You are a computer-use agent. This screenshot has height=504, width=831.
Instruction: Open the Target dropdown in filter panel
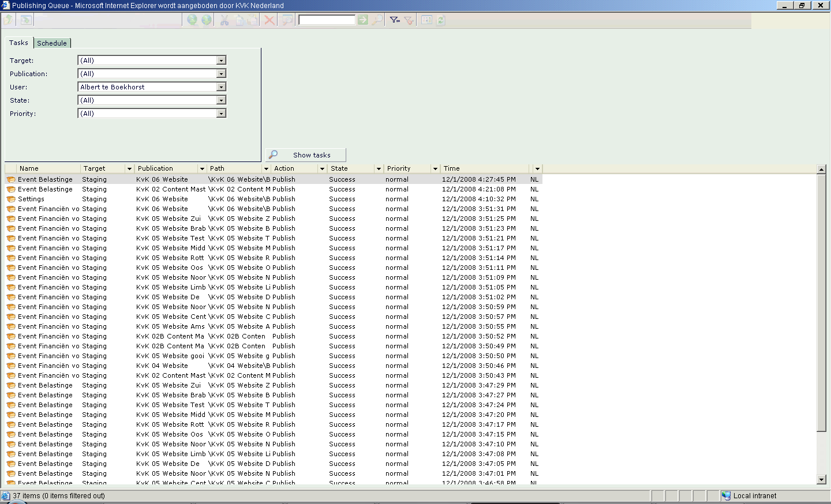coord(221,61)
